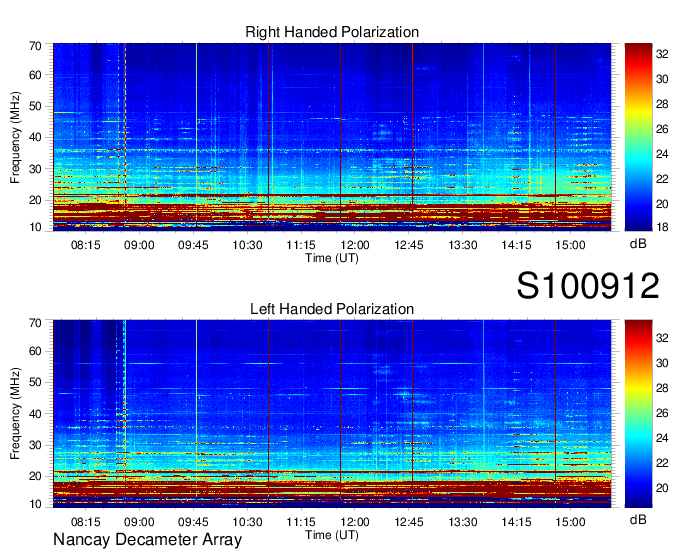680x552 pixels.
Task: Select the 20 value on lower color bar
Action: pos(662,488)
